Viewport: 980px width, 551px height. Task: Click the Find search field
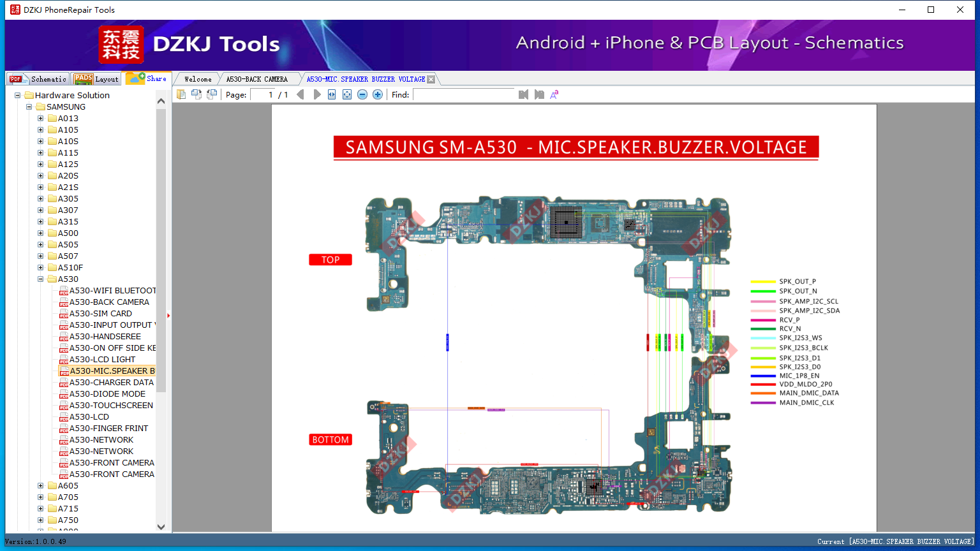coord(464,94)
